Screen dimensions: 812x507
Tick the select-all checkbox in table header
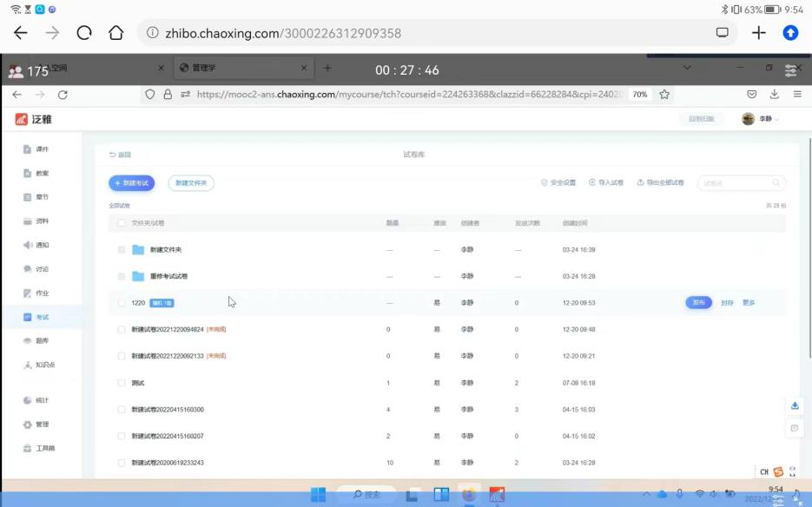point(122,223)
